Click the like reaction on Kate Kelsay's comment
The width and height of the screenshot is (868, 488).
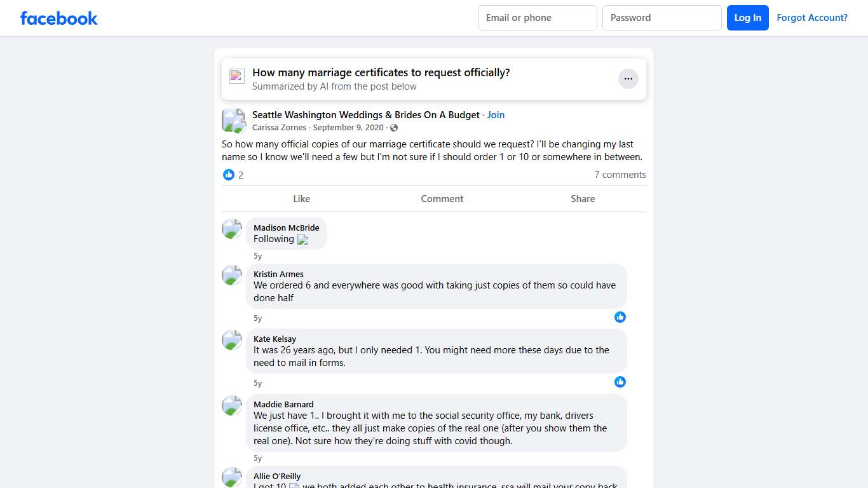coord(620,382)
